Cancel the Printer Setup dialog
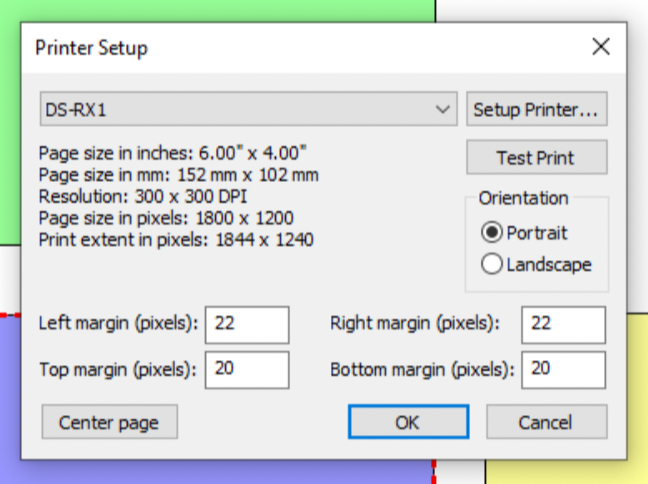The width and height of the screenshot is (648, 484). (x=546, y=422)
